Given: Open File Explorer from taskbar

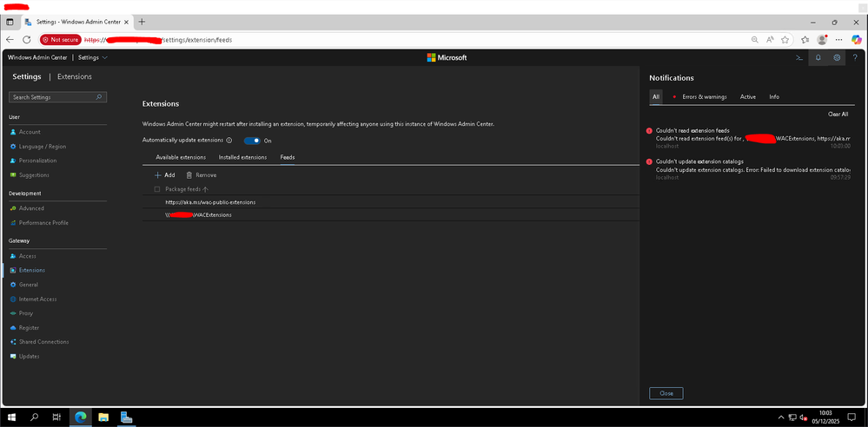Looking at the screenshot, I should point(103,417).
